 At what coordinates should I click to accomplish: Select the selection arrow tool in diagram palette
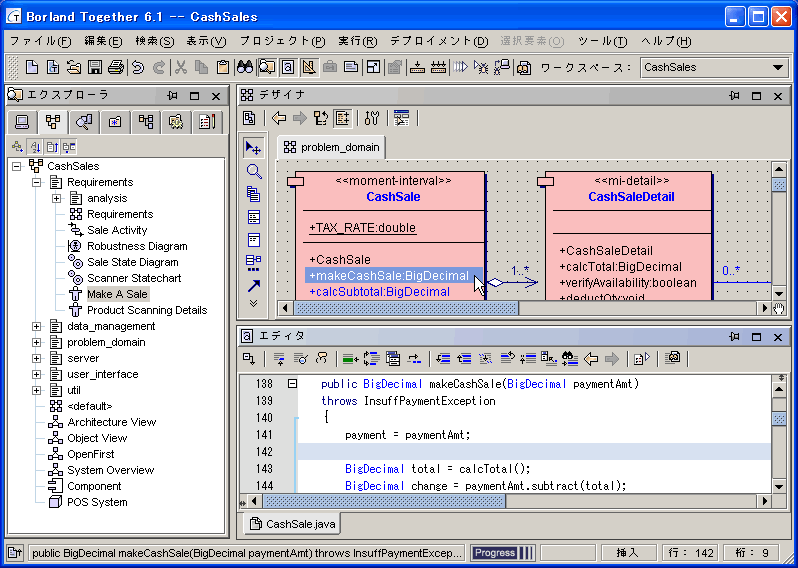253,148
